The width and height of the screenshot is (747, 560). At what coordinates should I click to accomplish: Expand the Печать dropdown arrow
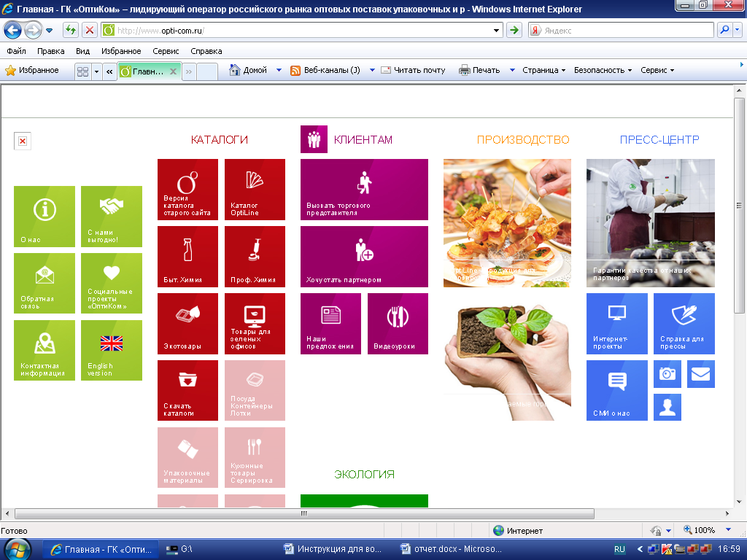(x=512, y=70)
